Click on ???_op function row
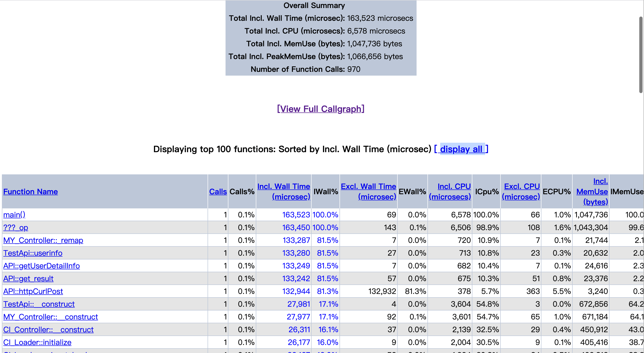 (x=15, y=227)
